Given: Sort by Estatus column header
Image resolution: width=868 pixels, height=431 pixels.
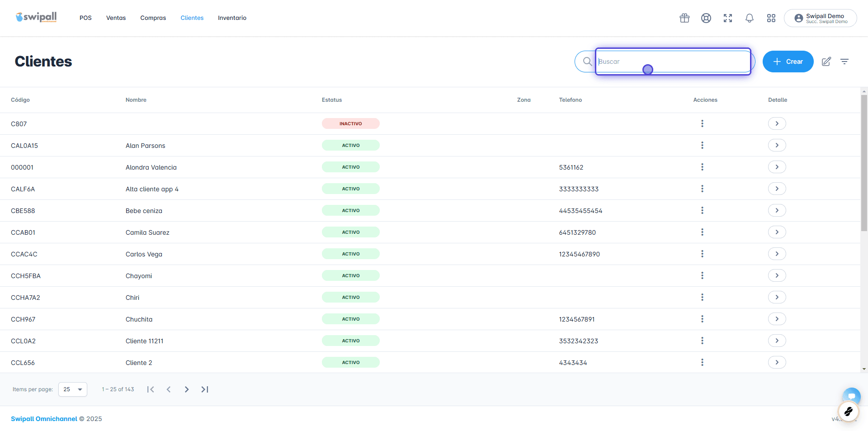Looking at the screenshot, I should click(332, 100).
